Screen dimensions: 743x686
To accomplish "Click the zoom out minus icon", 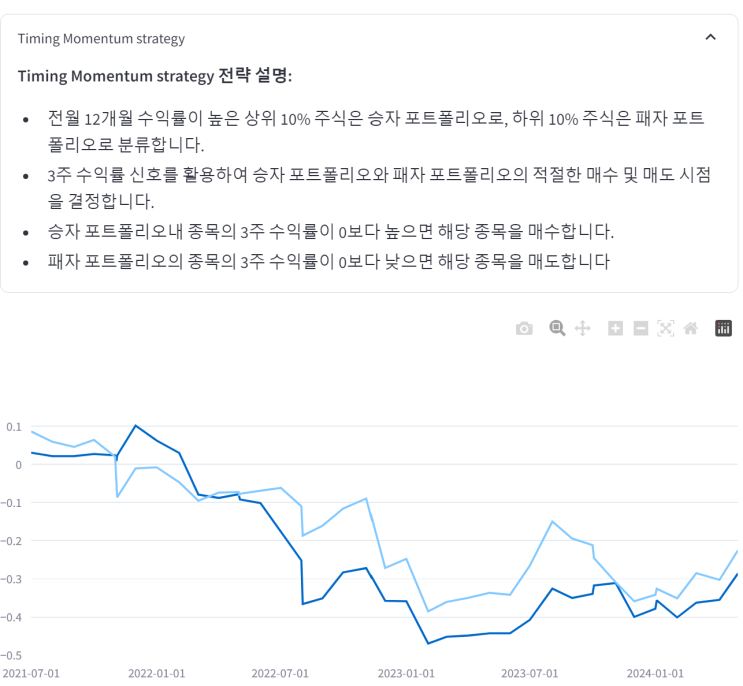I will coord(641,328).
